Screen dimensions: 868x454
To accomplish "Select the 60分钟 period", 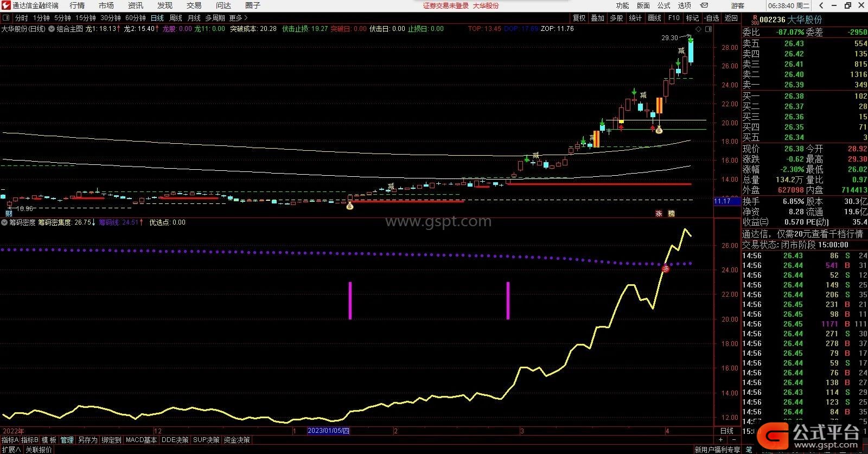I will [135, 18].
